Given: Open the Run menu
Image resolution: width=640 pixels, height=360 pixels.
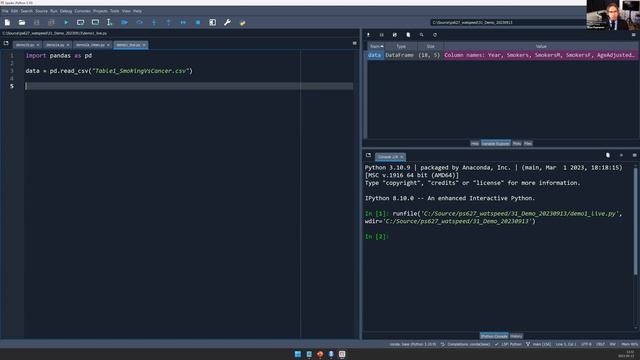Looking at the screenshot, I should click(54, 11).
